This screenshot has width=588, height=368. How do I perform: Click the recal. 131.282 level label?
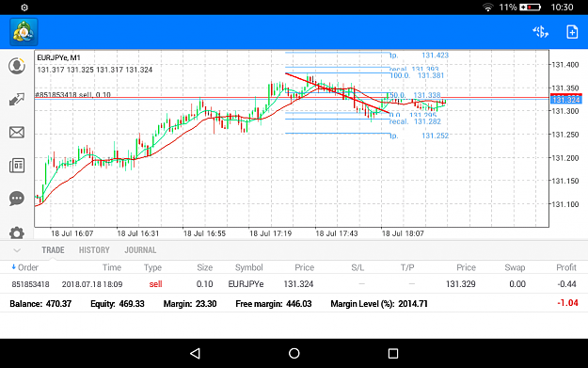415,121
